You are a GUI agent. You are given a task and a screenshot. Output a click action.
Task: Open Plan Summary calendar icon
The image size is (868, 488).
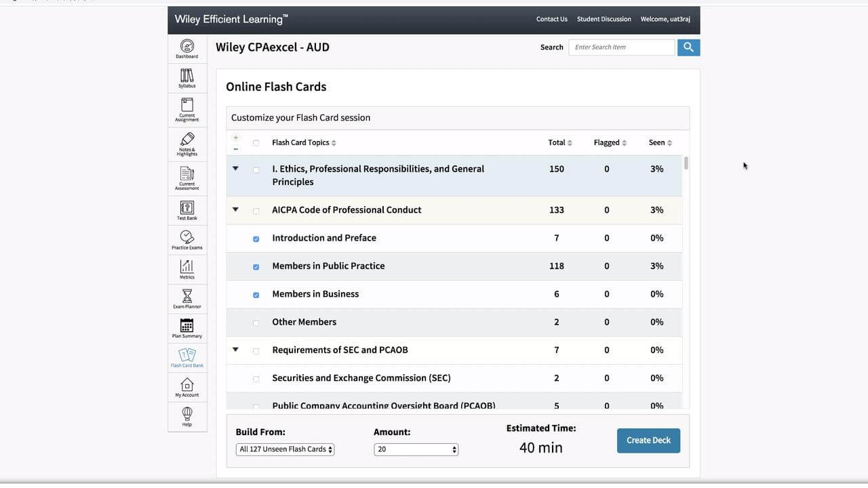[x=187, y=328]
